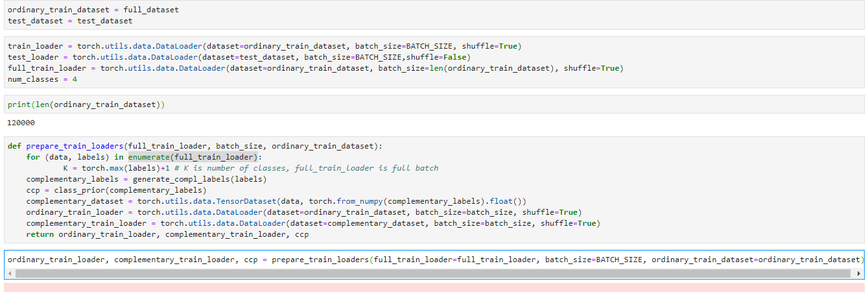Click the complementary_labels = generate_compl_labels line
868x292 pixels.
(x=146, y=179)
